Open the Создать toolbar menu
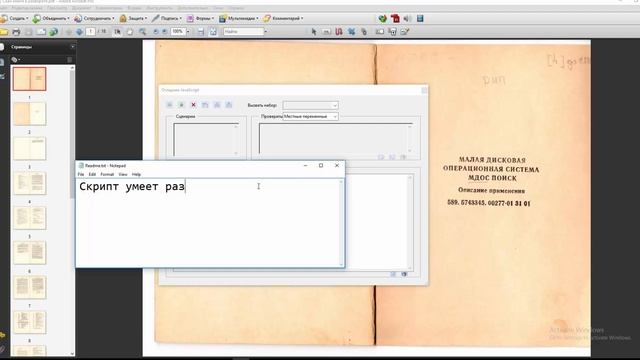 [x=15, y=18]
